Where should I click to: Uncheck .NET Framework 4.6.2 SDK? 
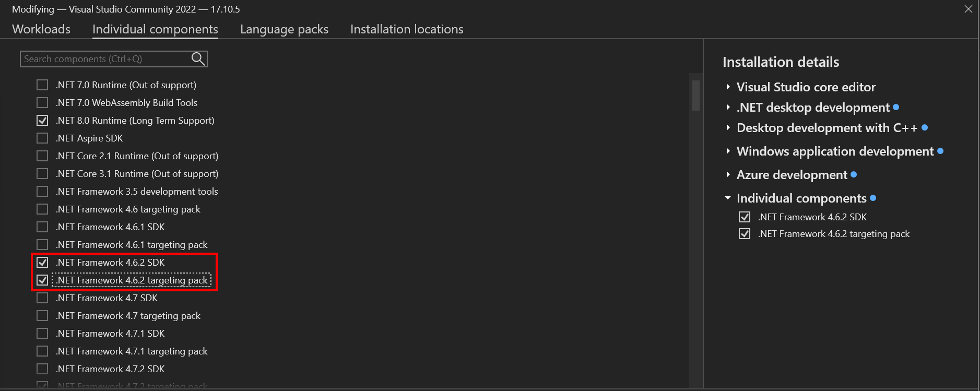coord(42,262)
